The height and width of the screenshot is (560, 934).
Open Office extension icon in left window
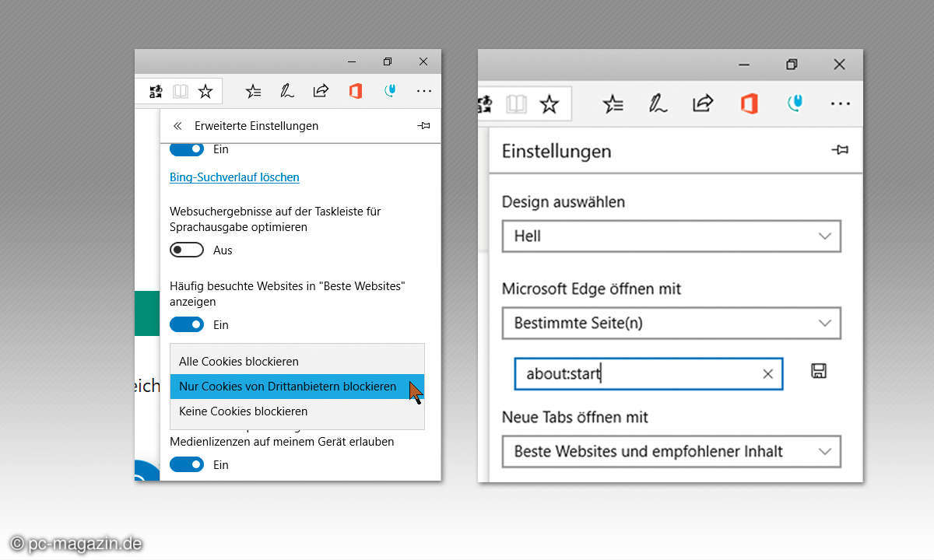coord(355,91)
